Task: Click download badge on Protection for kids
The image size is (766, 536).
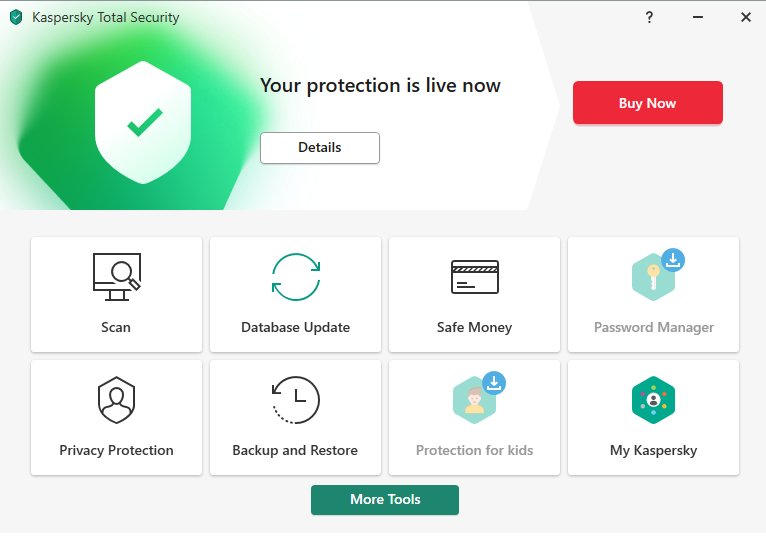Action: [494, 383]
